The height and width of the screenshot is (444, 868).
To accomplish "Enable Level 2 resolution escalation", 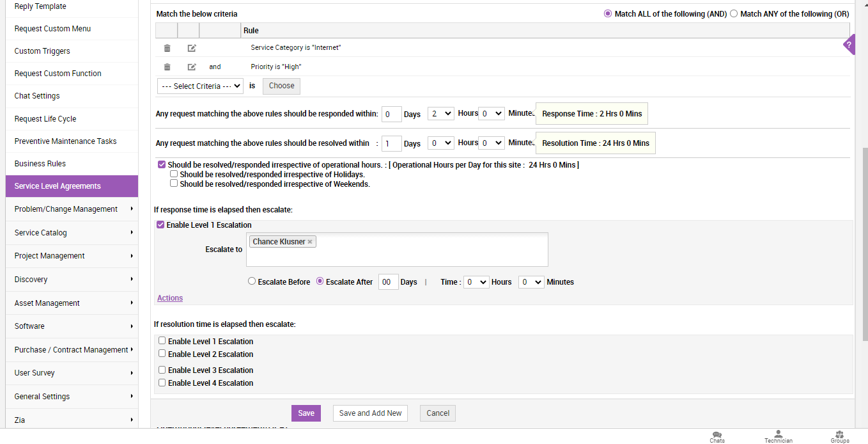I will (x=162, y=354).
